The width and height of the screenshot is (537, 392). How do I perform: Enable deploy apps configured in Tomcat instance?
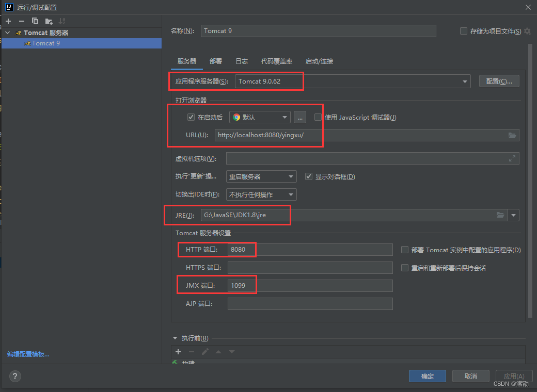click(x=405, y=250)
